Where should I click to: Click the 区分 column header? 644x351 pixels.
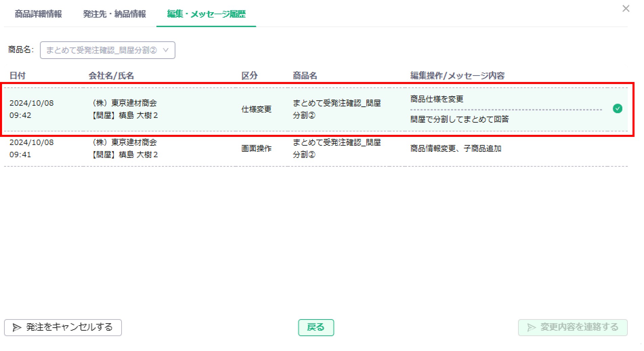tap(250, 76)
